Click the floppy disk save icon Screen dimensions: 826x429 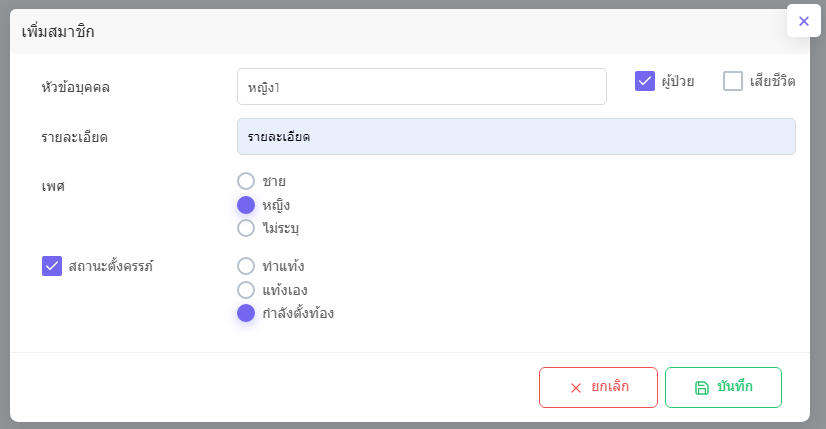point(702,388)
